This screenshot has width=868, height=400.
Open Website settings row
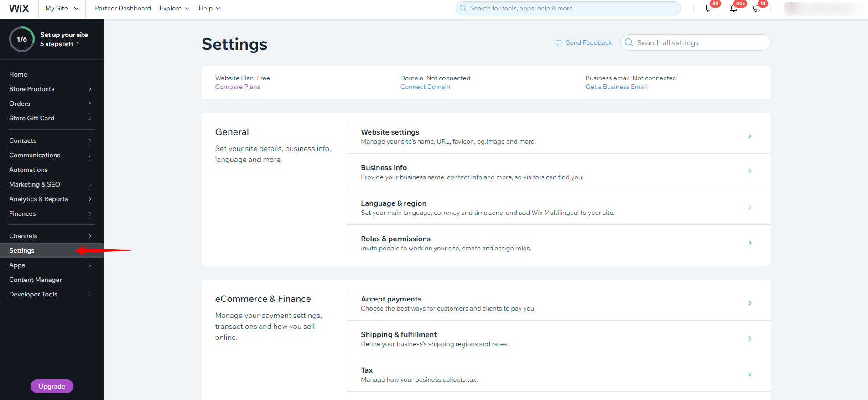point(559,136)
